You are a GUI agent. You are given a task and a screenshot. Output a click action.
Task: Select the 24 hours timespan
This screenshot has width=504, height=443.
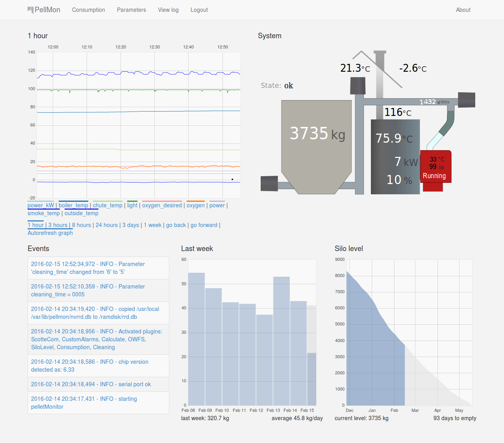coord(107,225)
